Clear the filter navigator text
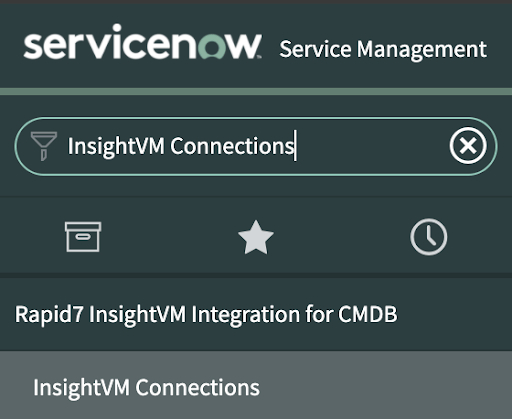 (x=468, y=146)
